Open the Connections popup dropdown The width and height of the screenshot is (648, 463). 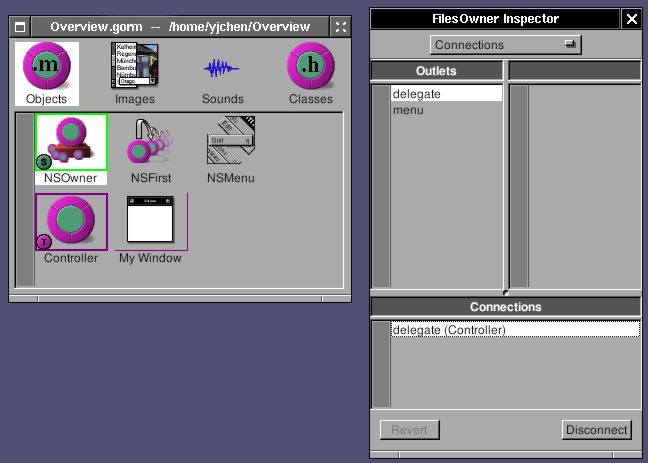505,45
